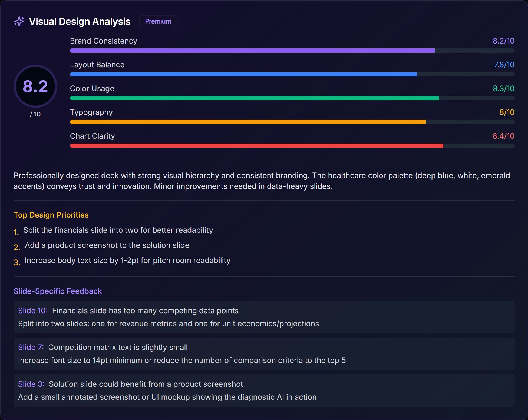528x420 pixels.
Task: Click 'Add a small annotated screenshot' text
Action: (167, 397)
